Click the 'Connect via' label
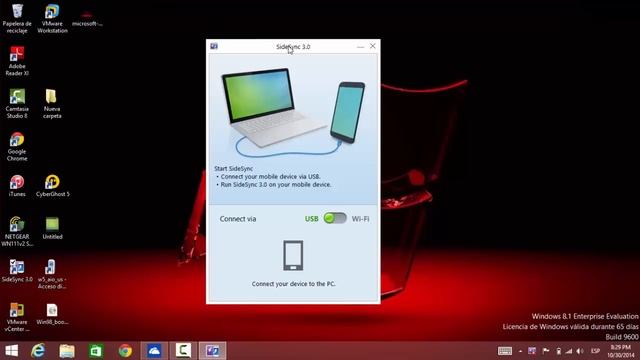 pos(238,219)
